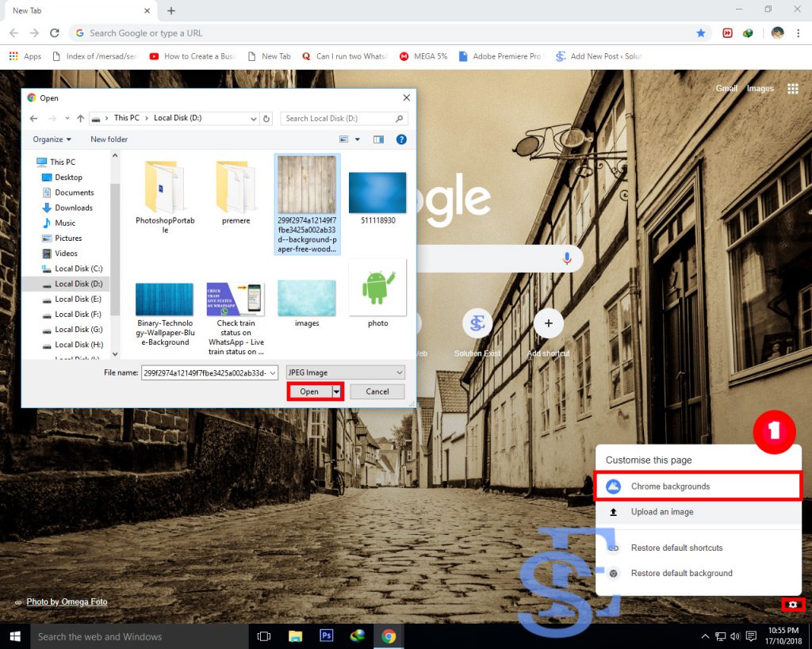812x649 pixels.
Task: Click the Photoshop icon on the taskbar
Action: point(326,635)
